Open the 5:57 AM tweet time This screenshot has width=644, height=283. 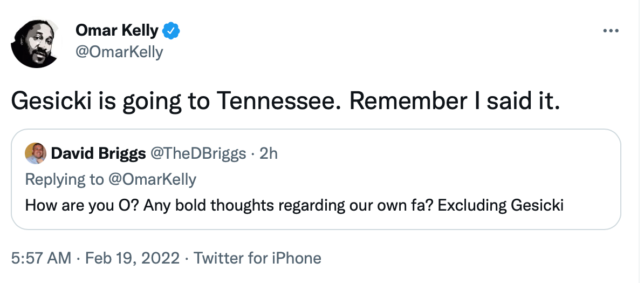[41, 258]
